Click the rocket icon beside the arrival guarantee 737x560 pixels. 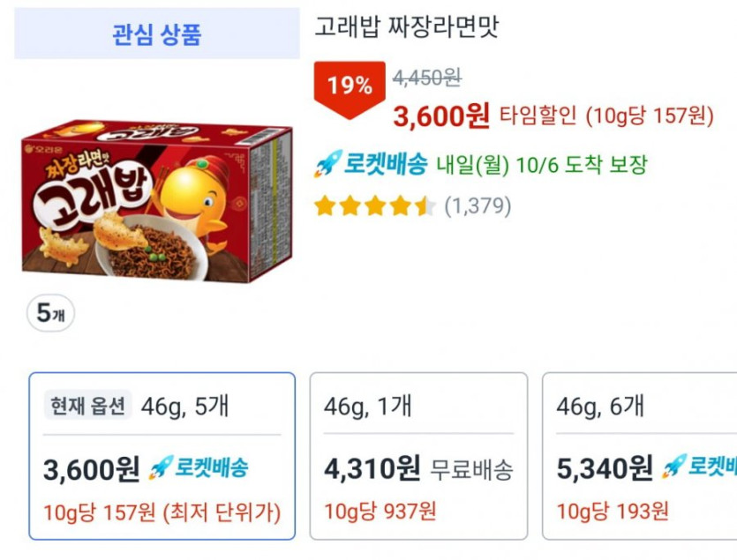pyautogui.click(x=327, y=164)
